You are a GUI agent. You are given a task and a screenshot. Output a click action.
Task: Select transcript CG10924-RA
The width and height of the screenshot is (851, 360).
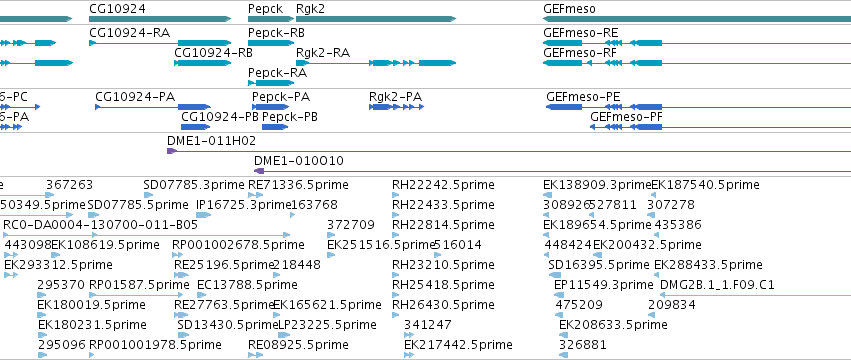pyautogui.click(x=160, y=43)
